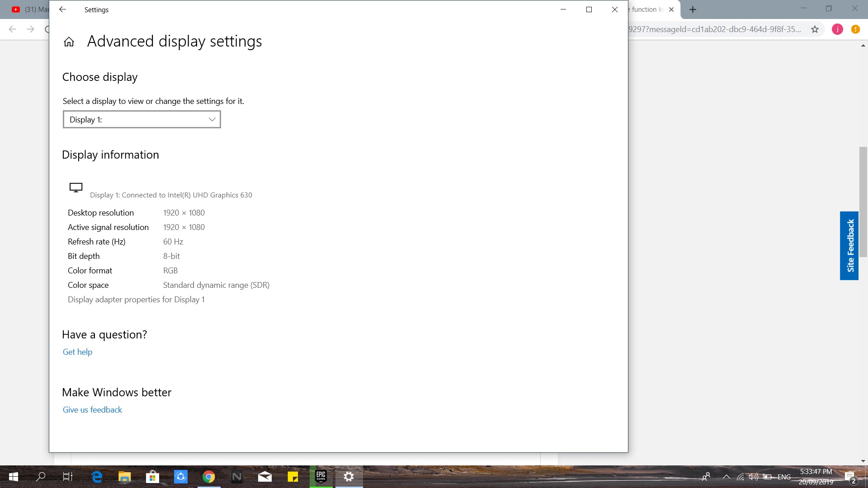868x488 pixels.
Task: Open Task View on taskbar
Action: pos(67,477)
